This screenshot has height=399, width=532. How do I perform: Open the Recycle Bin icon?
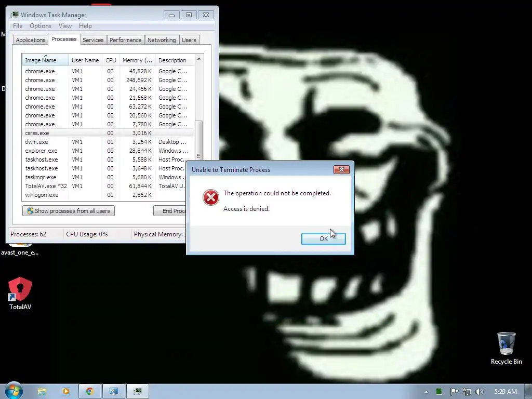click(x=506, y=348)
